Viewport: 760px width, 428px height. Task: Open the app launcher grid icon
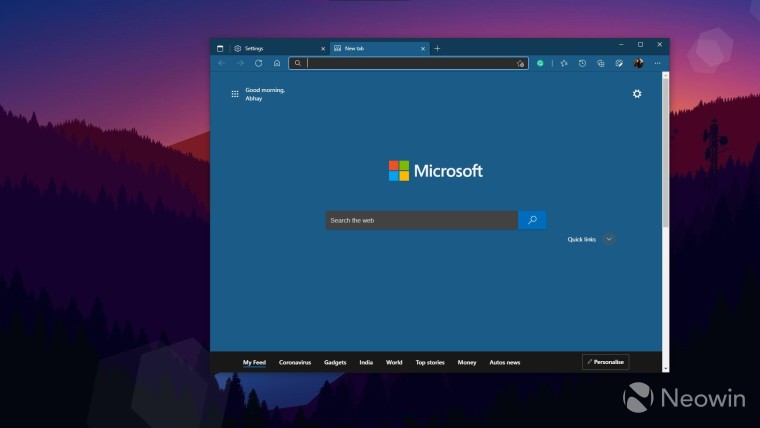(235, 94)
